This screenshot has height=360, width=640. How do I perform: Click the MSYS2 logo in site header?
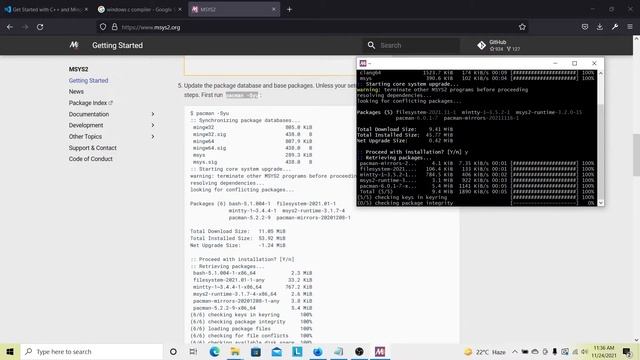click(73, 45)
